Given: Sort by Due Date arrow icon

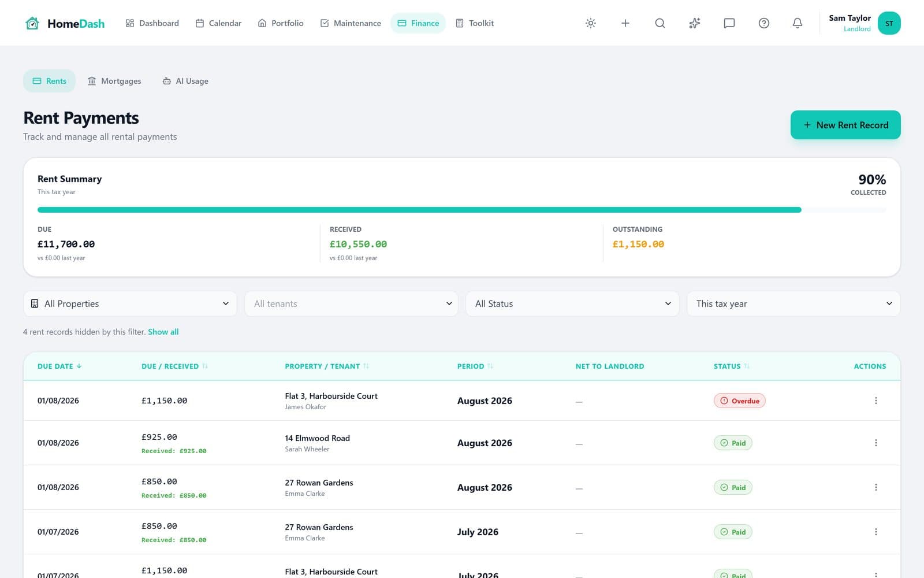Looking at the screenshot, I should [x=79, y=366].
